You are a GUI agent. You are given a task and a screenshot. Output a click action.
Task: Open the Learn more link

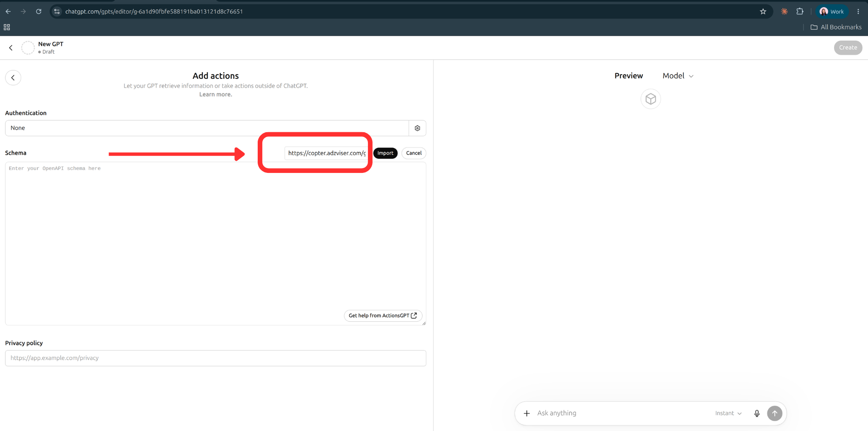pos(216,95)
